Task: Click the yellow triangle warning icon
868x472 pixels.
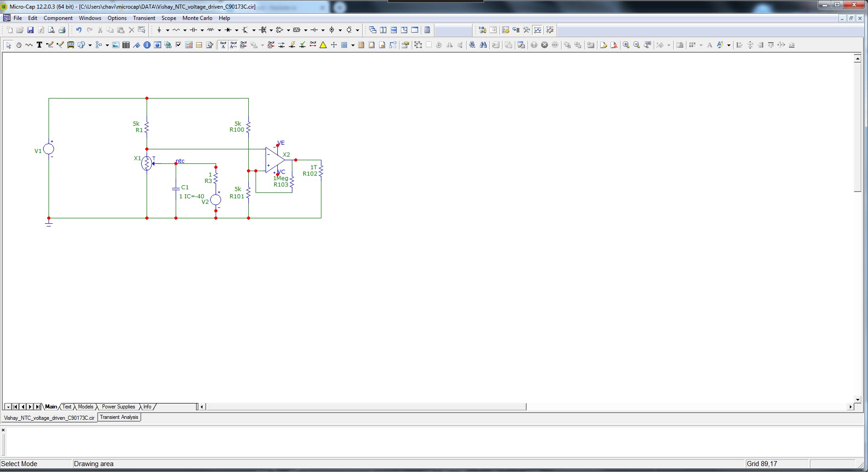Action: (x=323, y=45)
